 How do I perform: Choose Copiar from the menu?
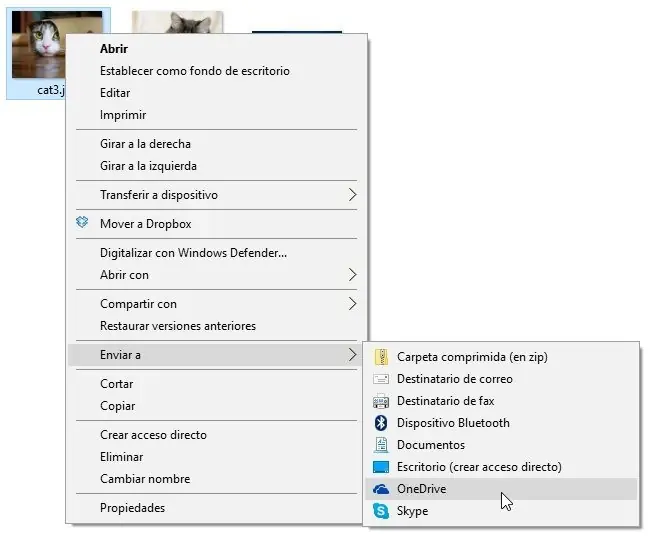coord(216,405)
